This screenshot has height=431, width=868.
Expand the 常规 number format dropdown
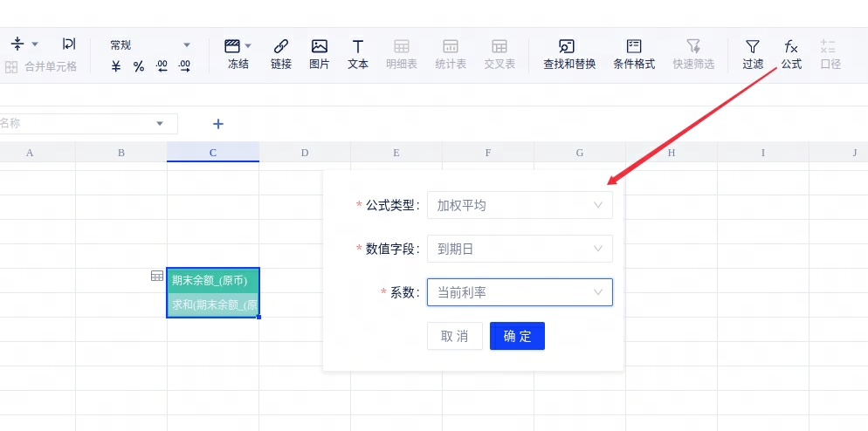(150, 44)
